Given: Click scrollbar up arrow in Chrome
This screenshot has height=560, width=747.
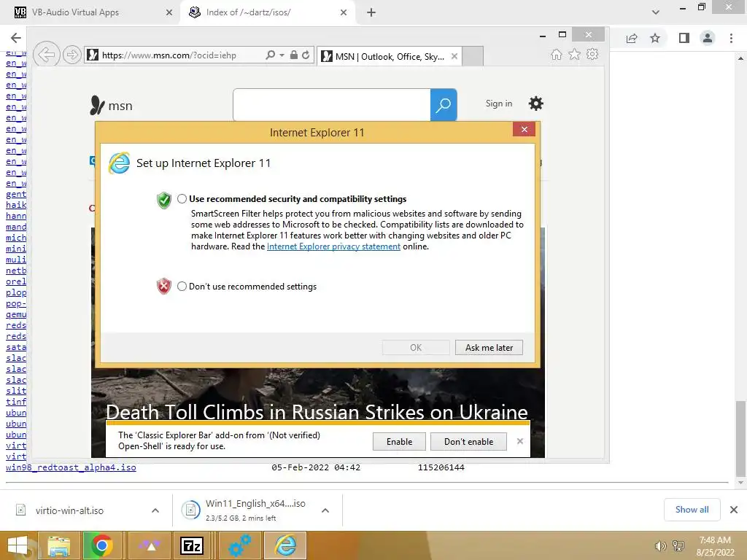Looking at the screenshot, I should pyautogui.click(x=740, y=58).
